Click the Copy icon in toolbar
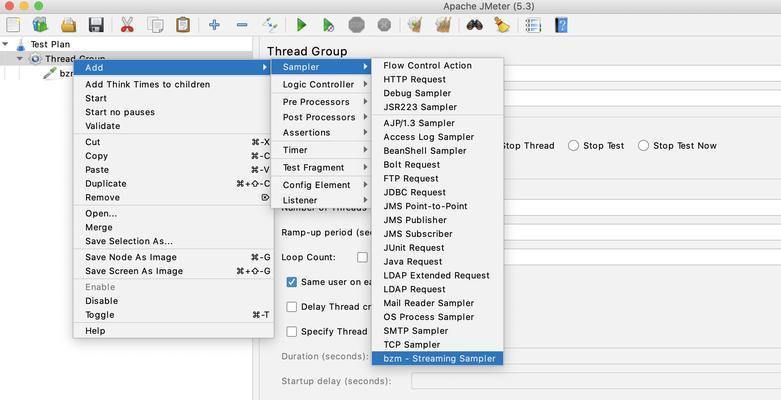781x400 pixels. (x=155, y=24)
